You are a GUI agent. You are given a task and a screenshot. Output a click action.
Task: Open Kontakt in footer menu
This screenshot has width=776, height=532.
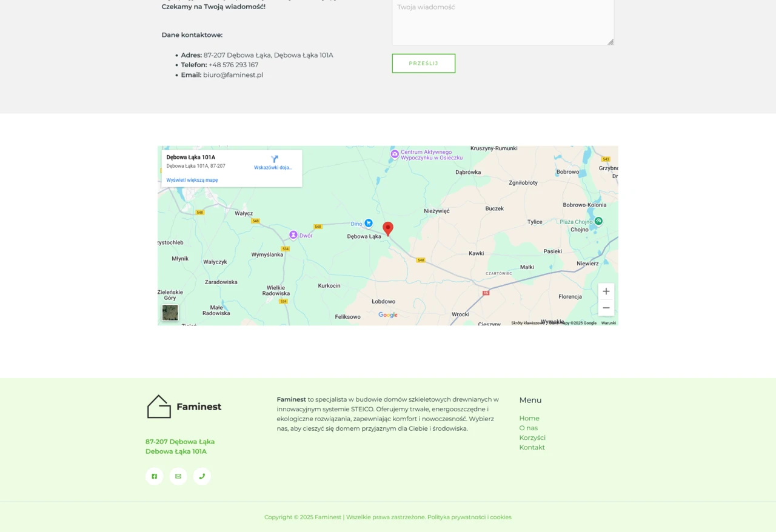click(x=532, y=447)
